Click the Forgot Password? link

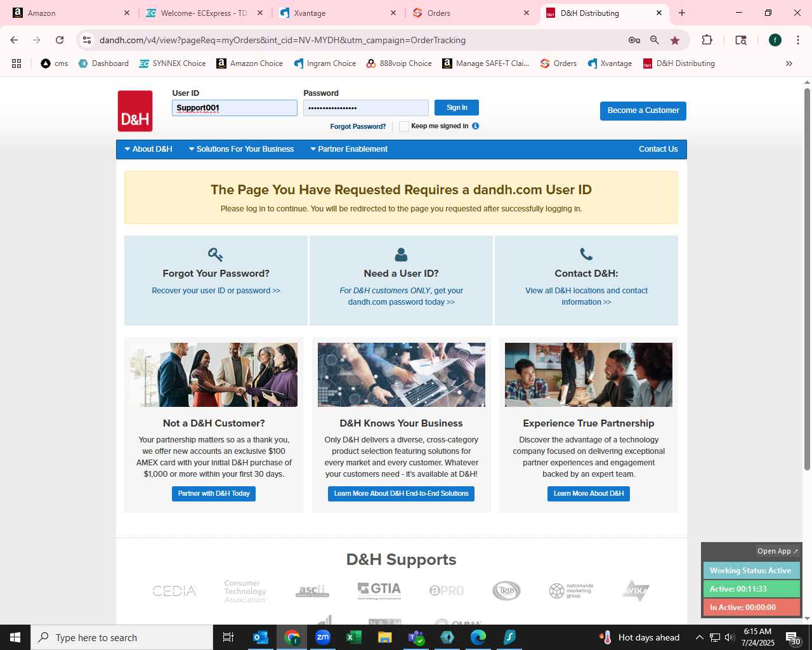[x=358, y=126]
